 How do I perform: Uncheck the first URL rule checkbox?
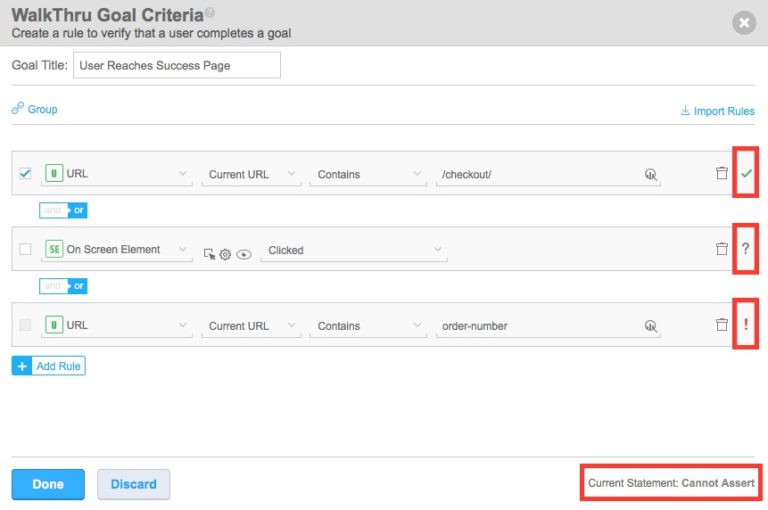tap(25, 173)
